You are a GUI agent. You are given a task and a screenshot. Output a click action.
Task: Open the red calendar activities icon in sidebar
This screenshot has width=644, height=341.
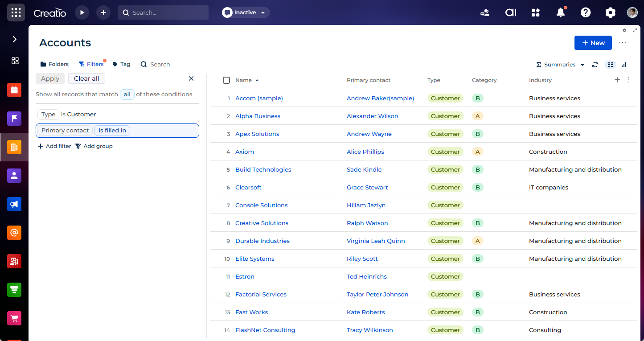tap(14, 90)
